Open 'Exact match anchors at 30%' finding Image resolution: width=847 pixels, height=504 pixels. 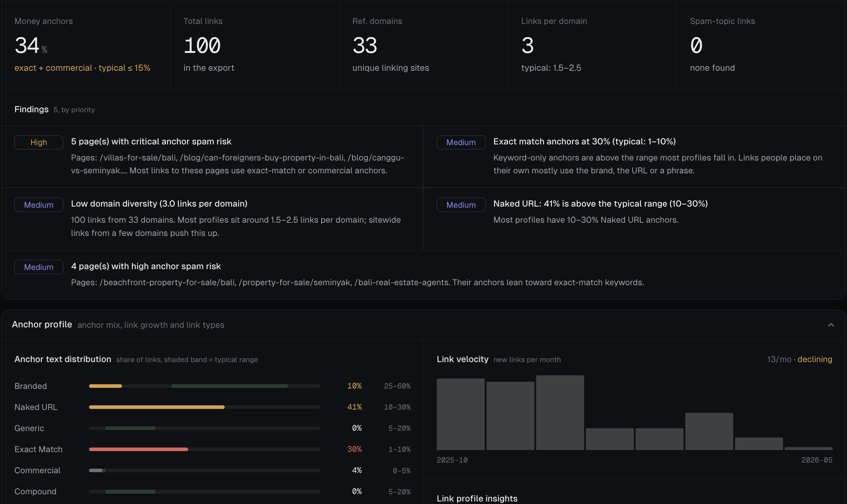coord(584,142)
